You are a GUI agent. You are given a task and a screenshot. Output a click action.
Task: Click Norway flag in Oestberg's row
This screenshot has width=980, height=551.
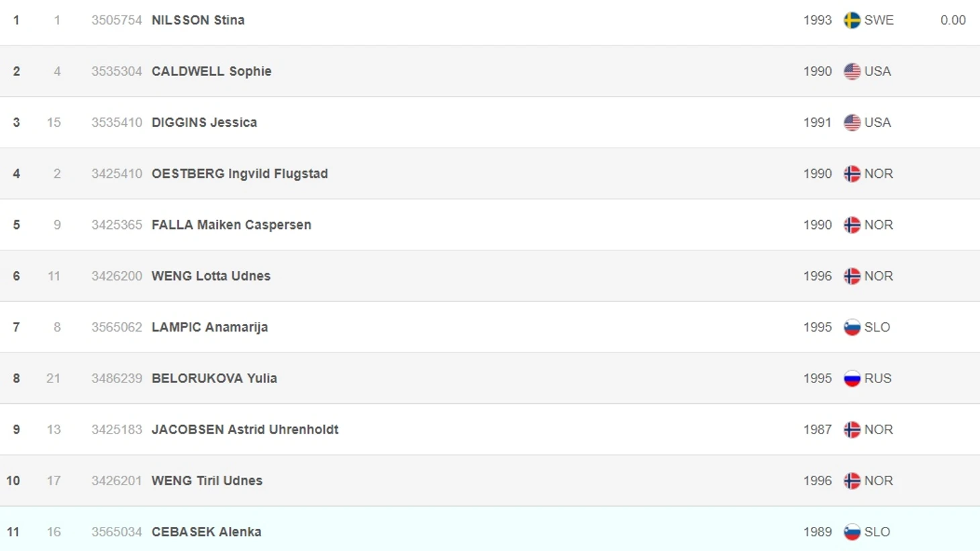pos(852,174)
